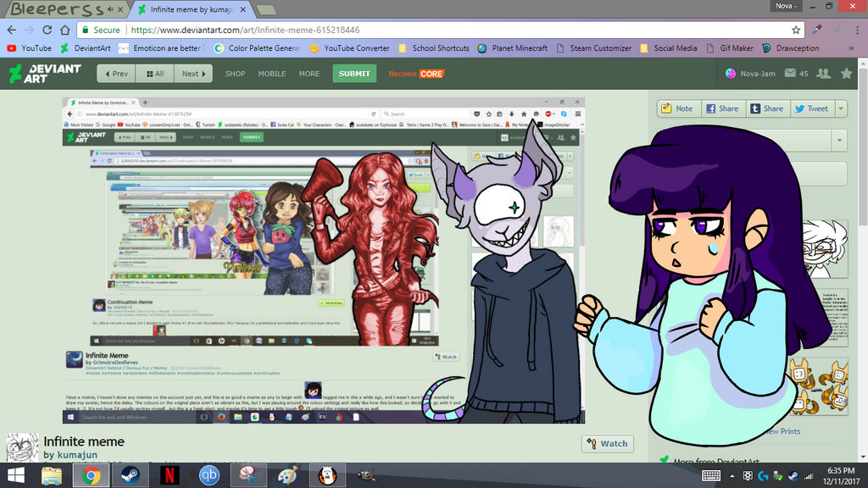This screenshot has width=868, height=488.
Task: Open the Social Media bookmark folder
Action: 669,48
